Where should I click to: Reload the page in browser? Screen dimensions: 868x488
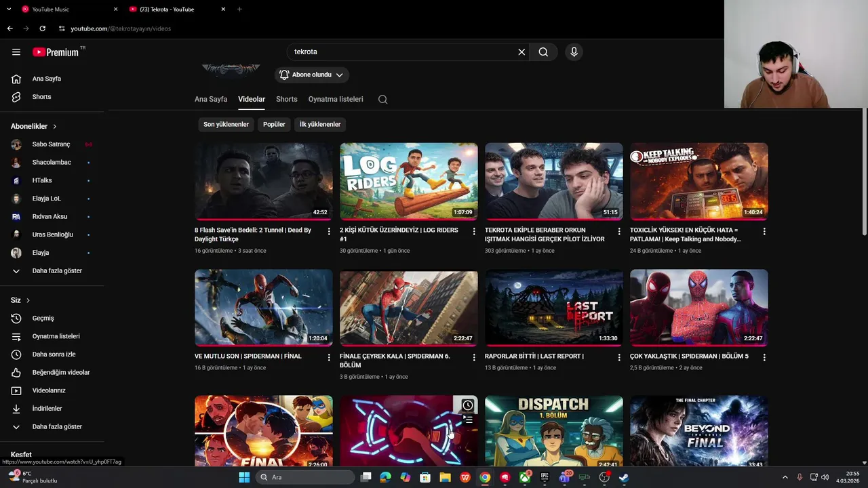coord(42,28)
